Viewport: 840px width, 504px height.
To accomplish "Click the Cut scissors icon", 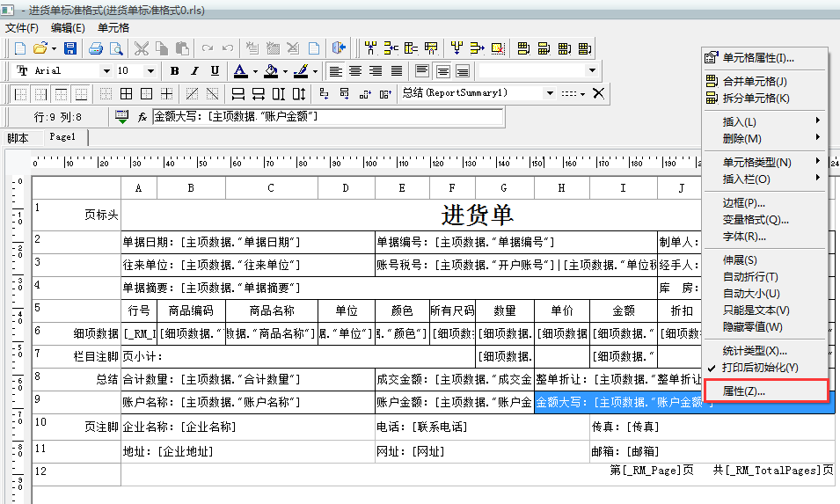I will [142, 47].
